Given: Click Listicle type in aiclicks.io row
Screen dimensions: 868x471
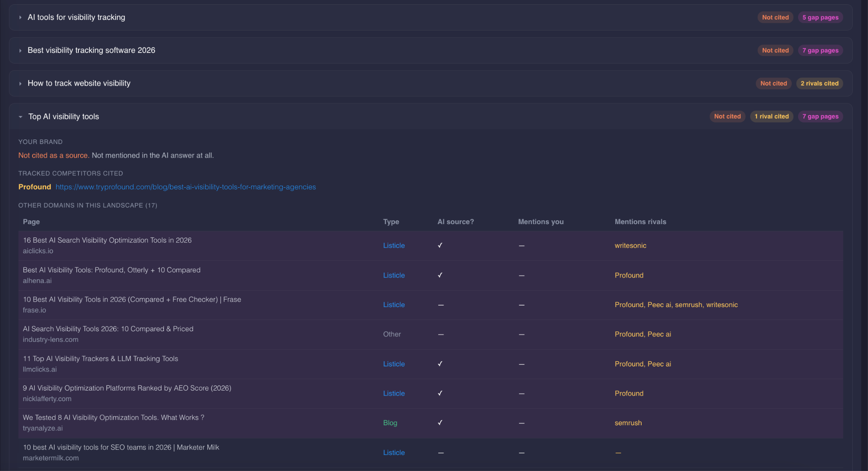Looking at the screenshot, I should (x=394, y=246).
